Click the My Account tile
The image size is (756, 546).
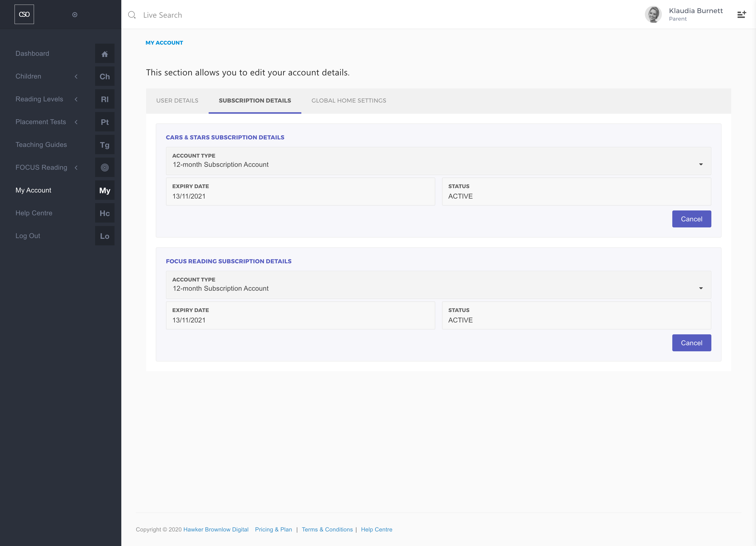tap(105, 190)
